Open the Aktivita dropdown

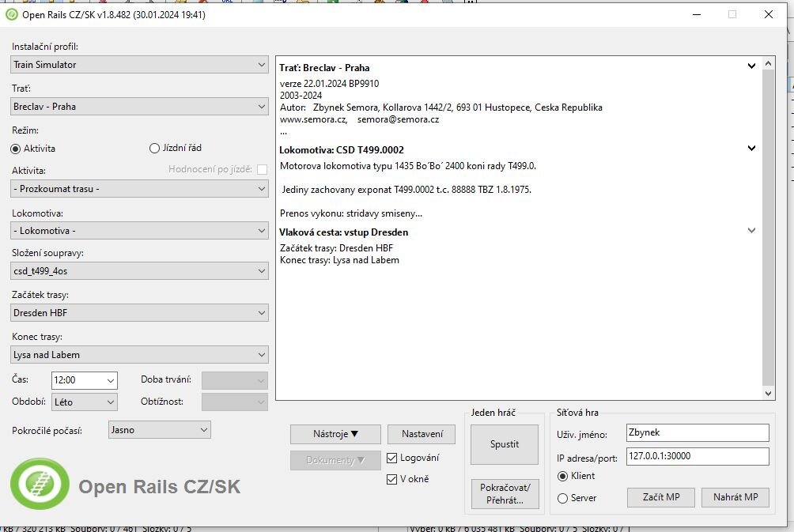(x=139, y=189)
